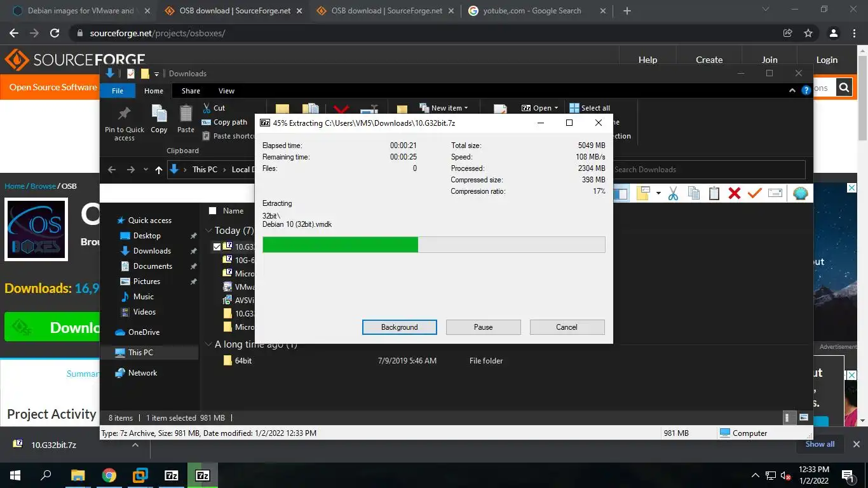Switch to the Share ribbon tab
This screenshot has width=868, height=488.
(191, 91)
